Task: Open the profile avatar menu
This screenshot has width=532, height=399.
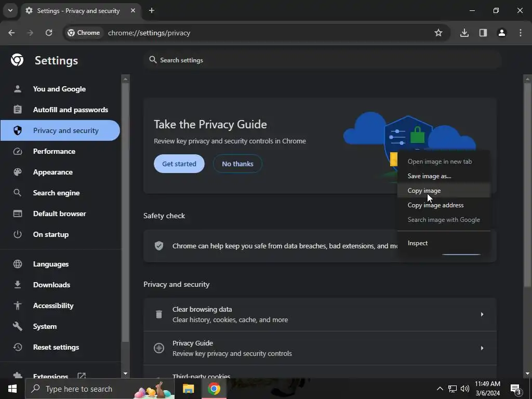Action: [x=501, y=33]
